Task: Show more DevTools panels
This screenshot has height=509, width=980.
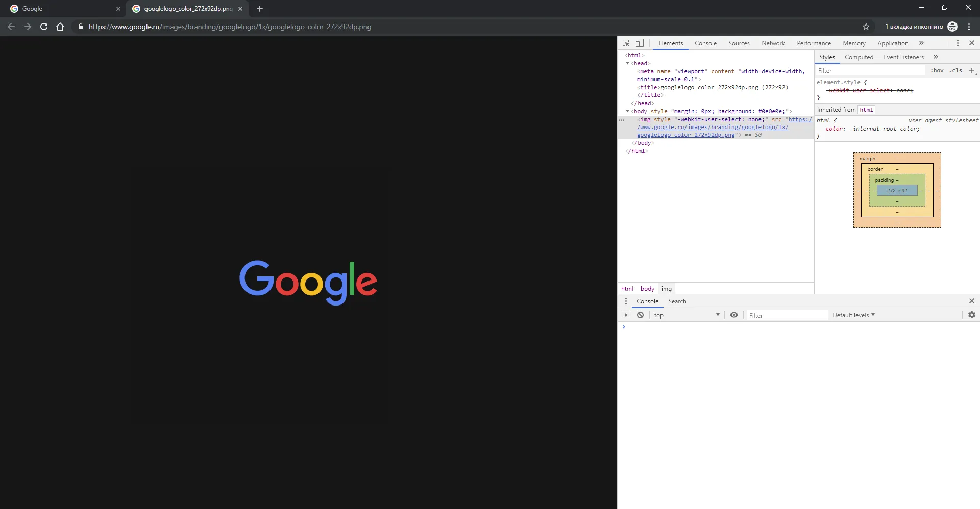Action: 921,43
